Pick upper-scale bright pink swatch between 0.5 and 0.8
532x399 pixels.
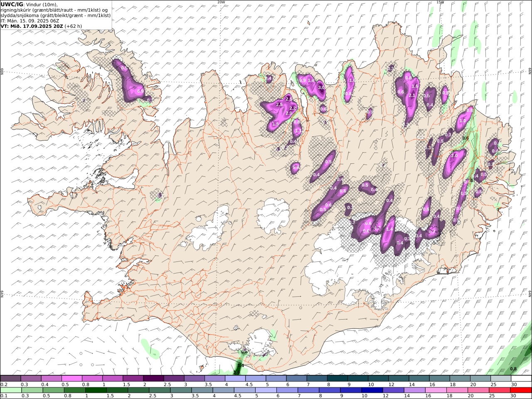(x=71, y=378)
